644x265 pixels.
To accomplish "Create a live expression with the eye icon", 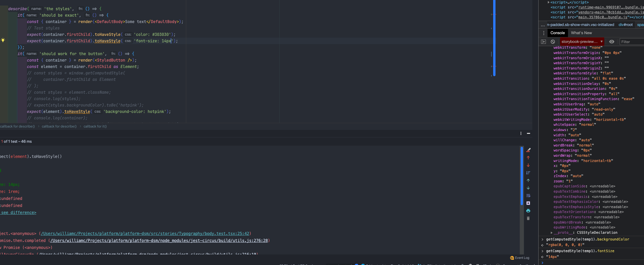I will coord(612,41).
